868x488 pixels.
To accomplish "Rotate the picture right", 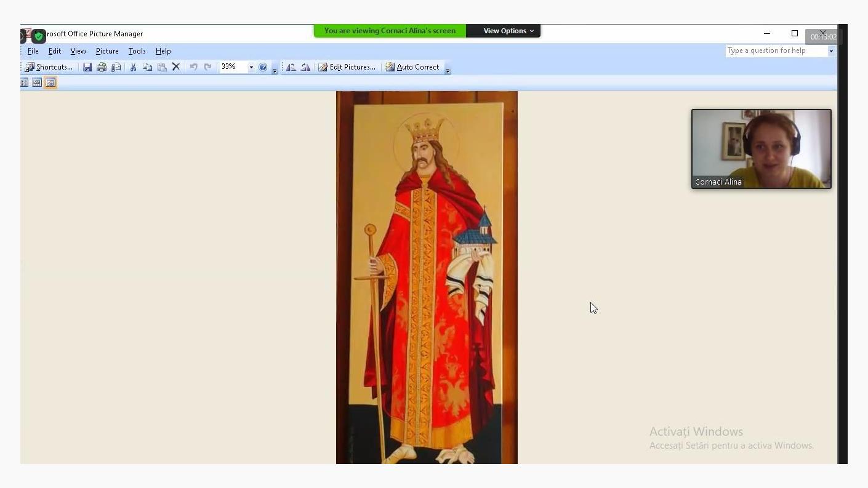I will (x=305, y=66).
